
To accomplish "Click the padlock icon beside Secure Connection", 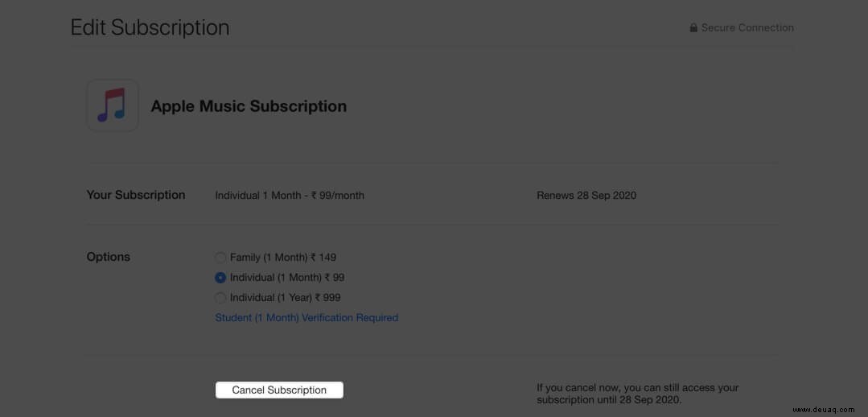I will (x=693, y=27).
